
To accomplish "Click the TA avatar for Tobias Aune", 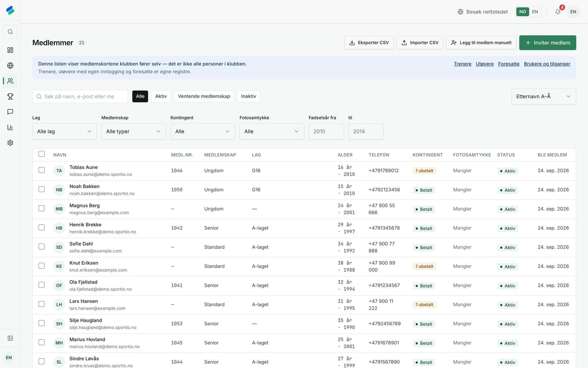I will 59,171.
